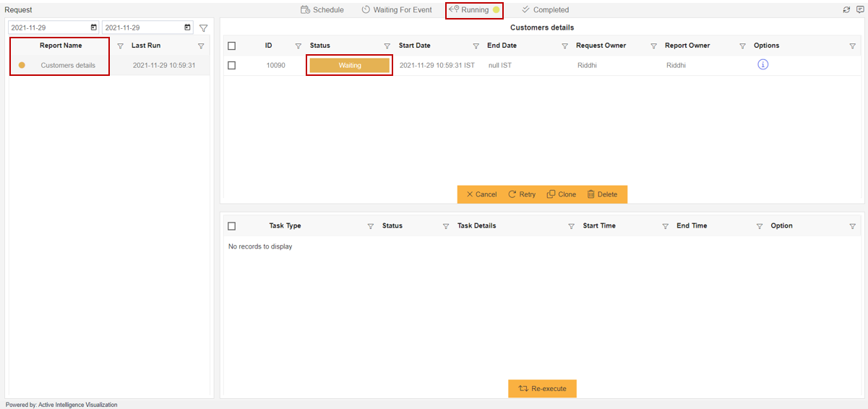This screenshot has height=409, width=868.
Task: Click the end date cell null IST
Action: (x=500, y=65)
